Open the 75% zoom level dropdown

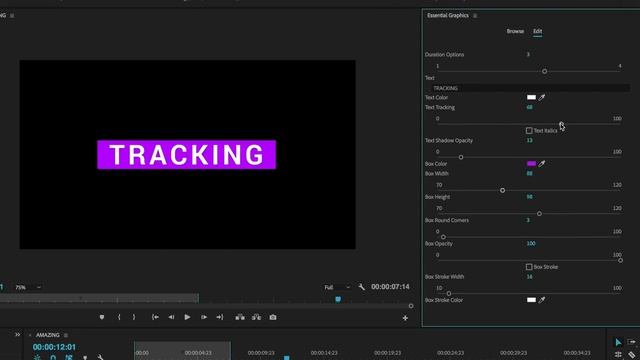point(28,287)
